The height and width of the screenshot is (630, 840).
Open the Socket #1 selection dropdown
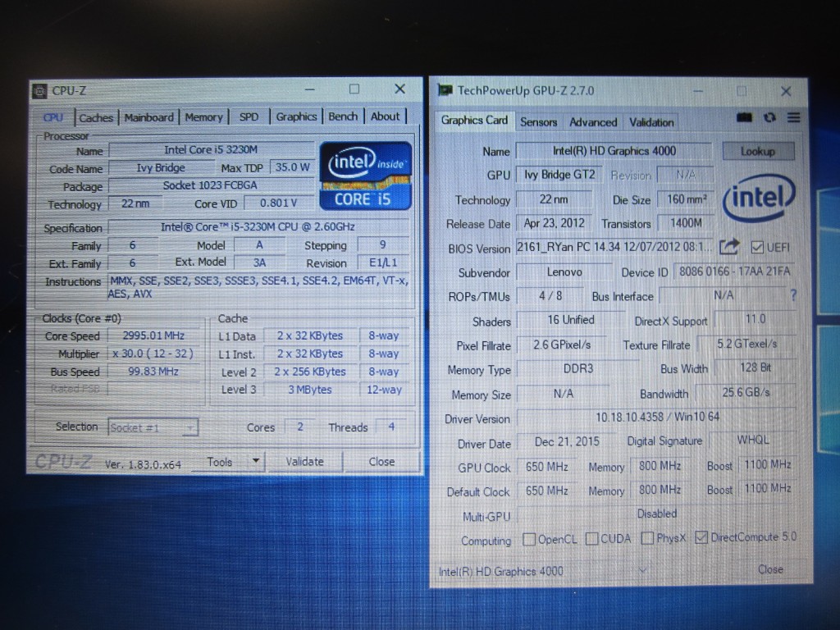tap(153, 427)
